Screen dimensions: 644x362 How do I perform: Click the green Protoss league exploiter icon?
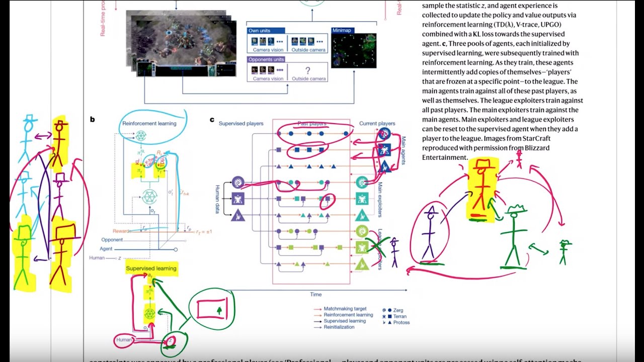[362, 264]
